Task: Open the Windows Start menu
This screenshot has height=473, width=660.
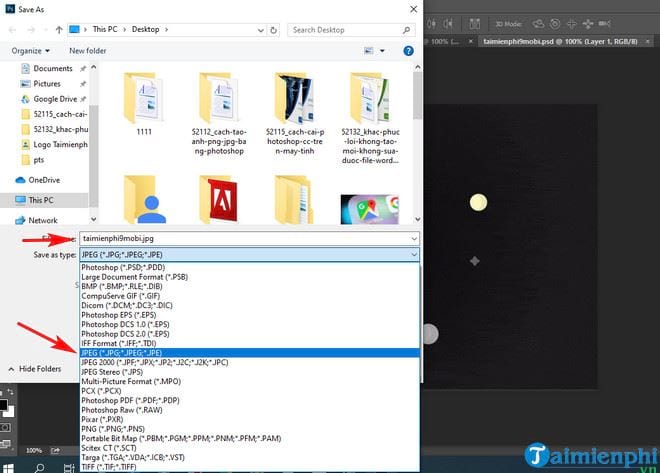Action: point(8,468)
